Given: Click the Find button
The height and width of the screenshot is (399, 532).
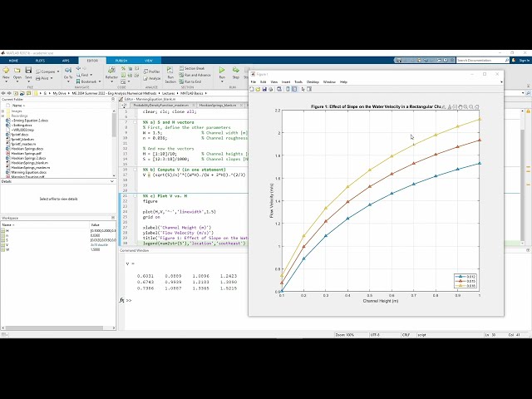Looking at the screenshot, I should pyautogui.click(x=82, y=75).
